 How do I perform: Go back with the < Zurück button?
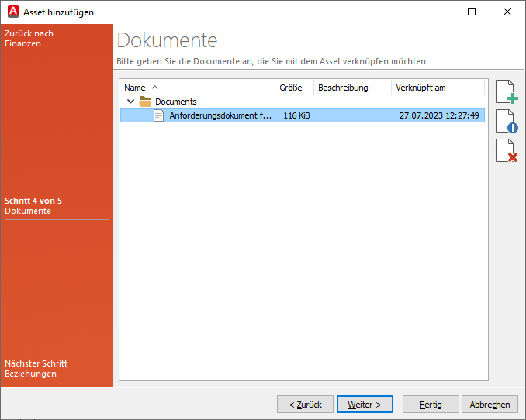tap(305, 405)
